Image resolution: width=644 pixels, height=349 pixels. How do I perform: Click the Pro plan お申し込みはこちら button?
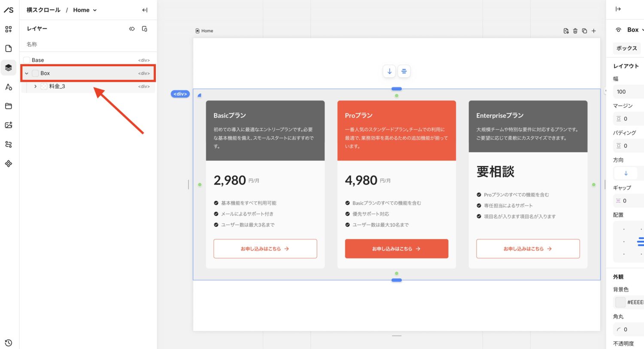pyautogui.click(x=396, y=249)
